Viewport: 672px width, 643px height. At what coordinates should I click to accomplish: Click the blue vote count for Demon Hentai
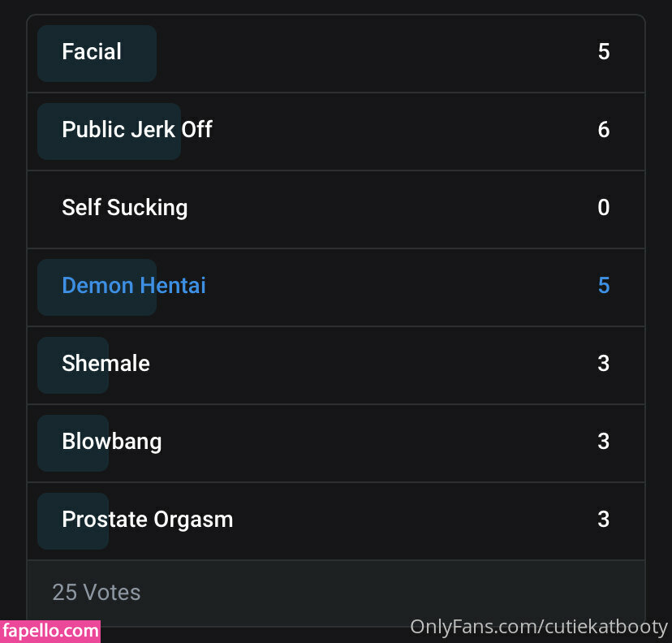click(x=603, y=286)
